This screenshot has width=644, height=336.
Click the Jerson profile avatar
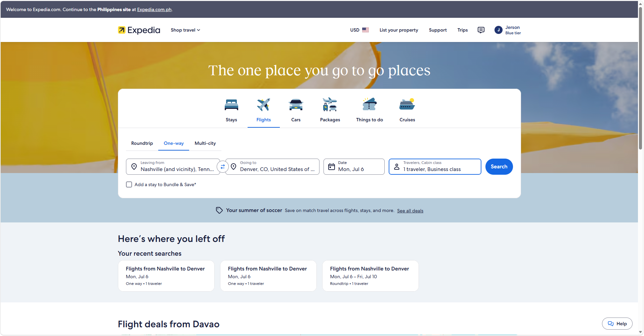(499, 30)
